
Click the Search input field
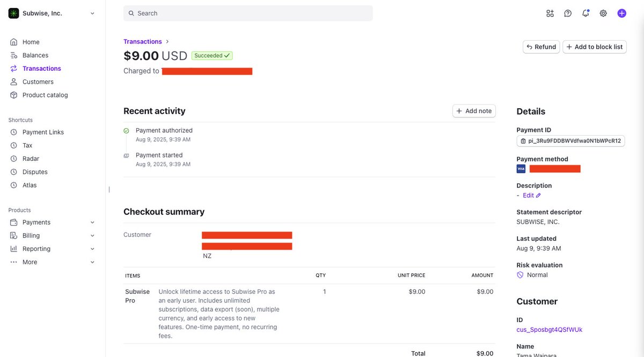tap(248, 13)
